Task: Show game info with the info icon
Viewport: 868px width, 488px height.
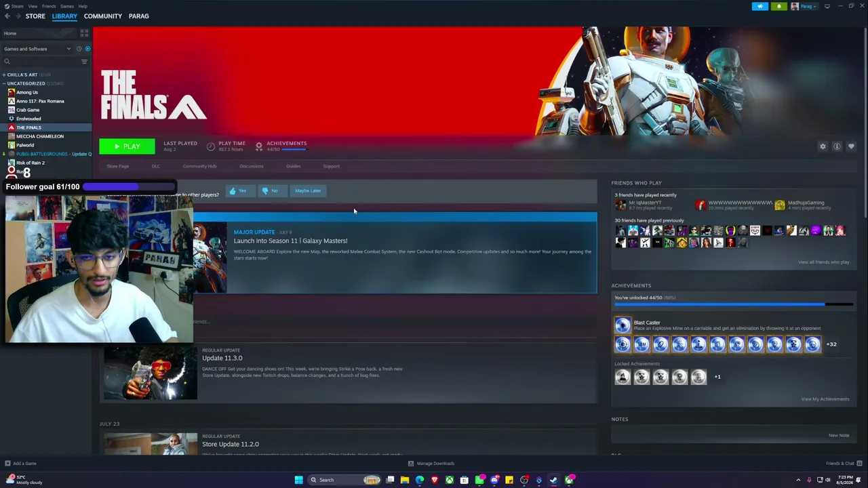Action: pos(837,146)
